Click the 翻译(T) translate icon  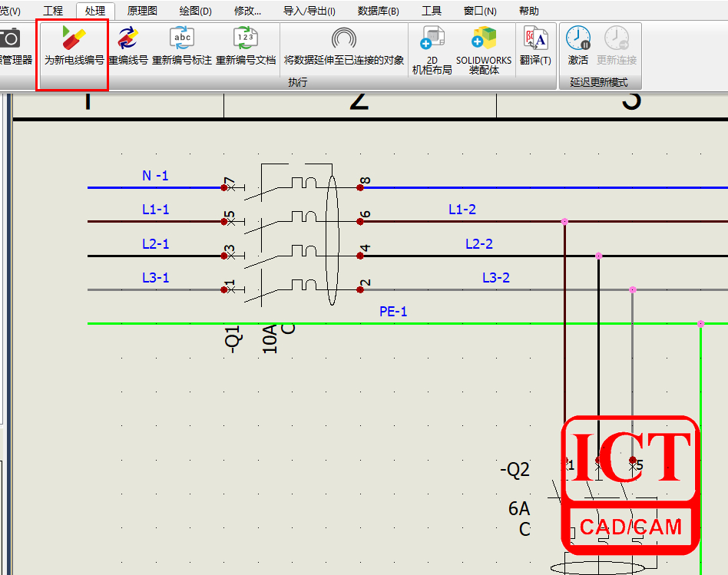[x=535, y=38]
